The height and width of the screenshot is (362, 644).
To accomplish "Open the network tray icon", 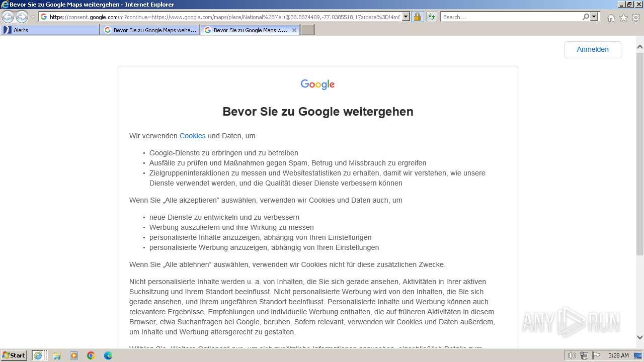I will pos(584,355).
